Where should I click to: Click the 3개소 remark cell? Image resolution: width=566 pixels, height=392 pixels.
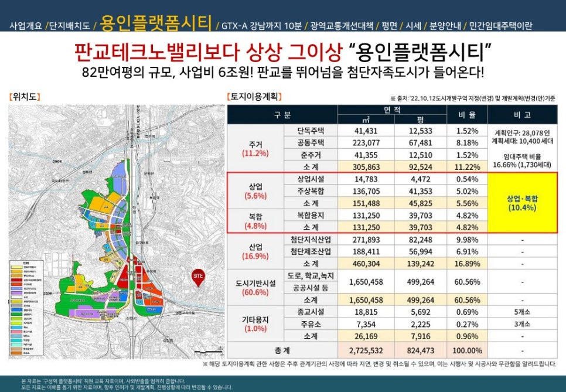click(522, 325)
